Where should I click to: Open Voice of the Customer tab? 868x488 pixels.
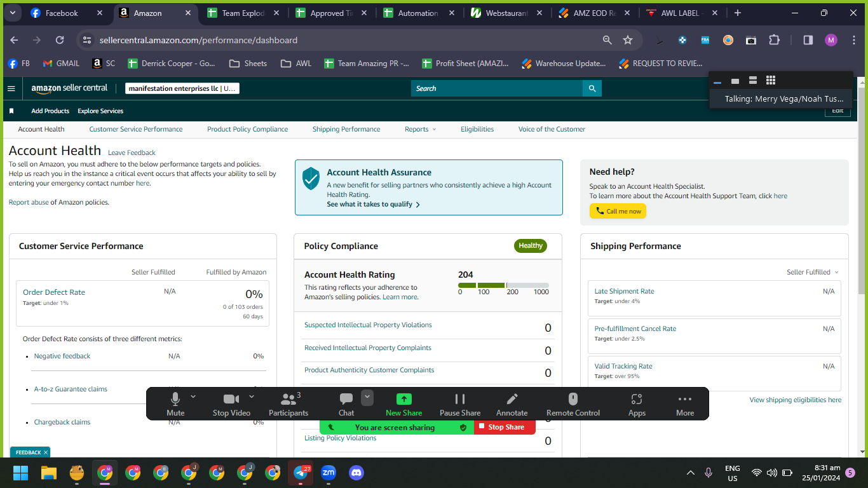[552, 129]
